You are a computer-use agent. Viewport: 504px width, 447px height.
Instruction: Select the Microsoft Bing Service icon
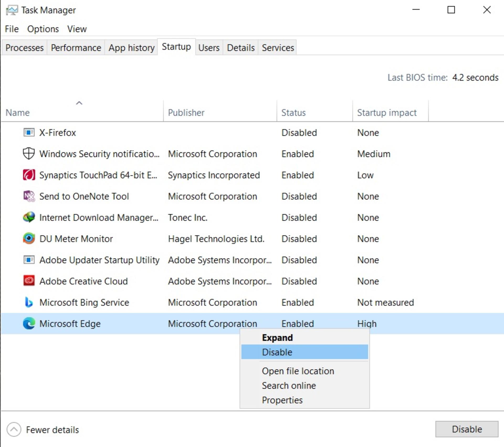coord(29,302)
